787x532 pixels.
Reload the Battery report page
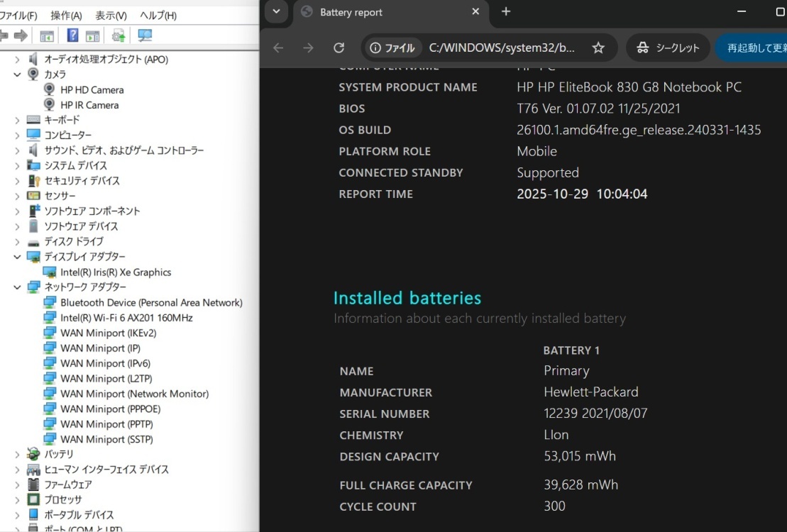coord(339,48)
